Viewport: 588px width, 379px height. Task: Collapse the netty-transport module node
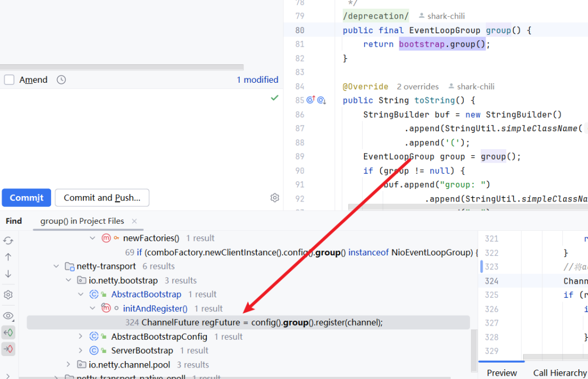pos(56,266)
